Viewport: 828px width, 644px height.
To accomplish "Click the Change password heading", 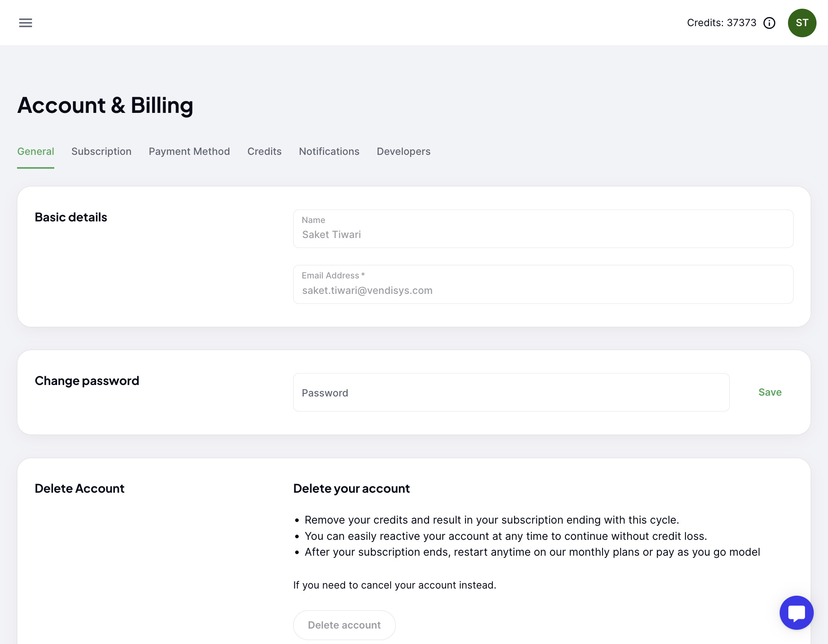I will click(87, 381).
